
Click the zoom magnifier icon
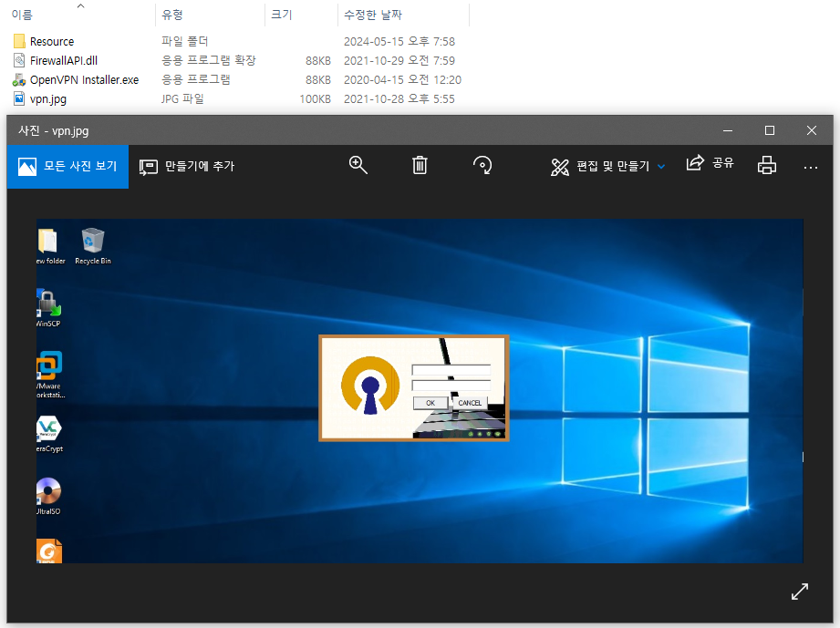pyautogui.click(x=358, y=166)
